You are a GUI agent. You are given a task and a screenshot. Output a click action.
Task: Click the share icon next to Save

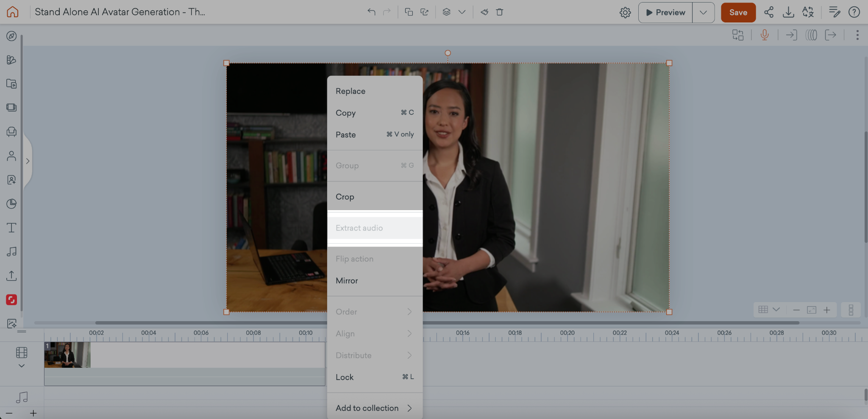point(768,12)
